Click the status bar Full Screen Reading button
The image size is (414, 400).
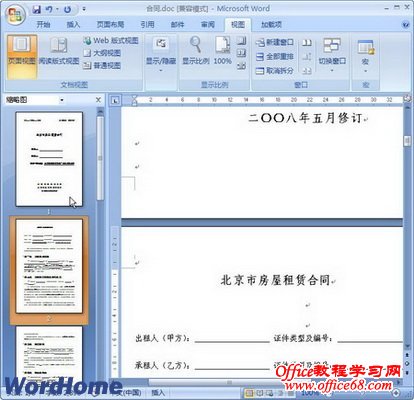click(x=259, y=393)
